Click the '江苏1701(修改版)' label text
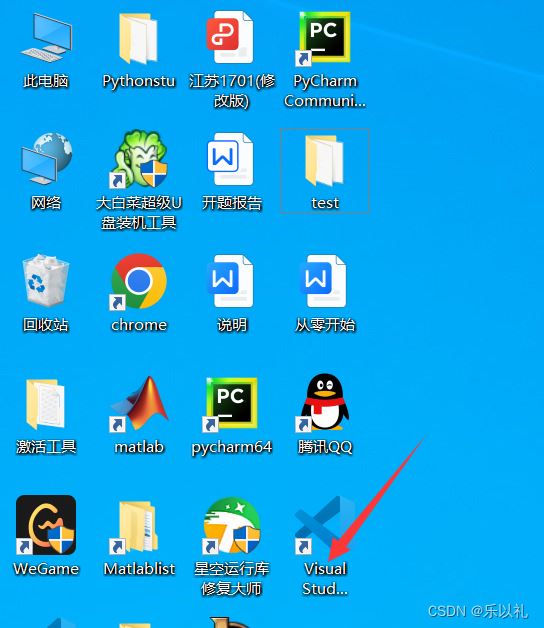This screenshot has width=544, height=628. 232,91
